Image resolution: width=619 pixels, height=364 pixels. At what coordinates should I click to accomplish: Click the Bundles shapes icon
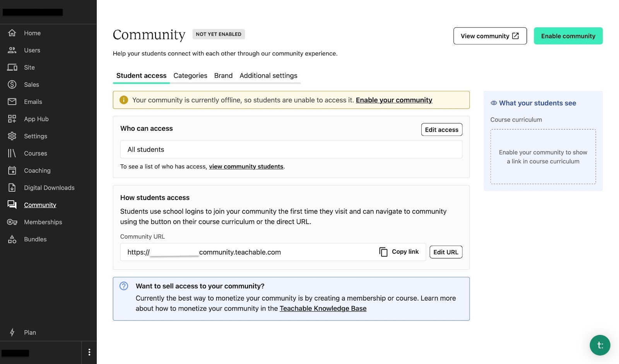click(x=12, y=239)
